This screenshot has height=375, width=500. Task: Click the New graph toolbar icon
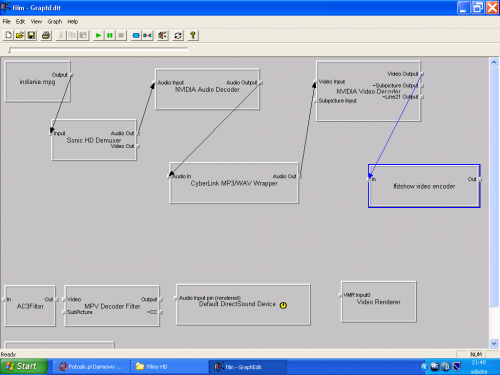pyautogui.click(x=8, y=35)
